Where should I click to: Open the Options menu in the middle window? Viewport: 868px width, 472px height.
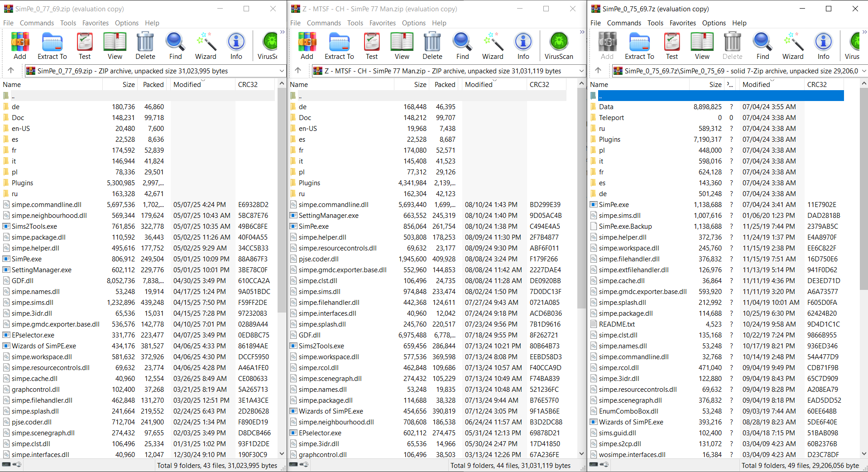[413, 23]
